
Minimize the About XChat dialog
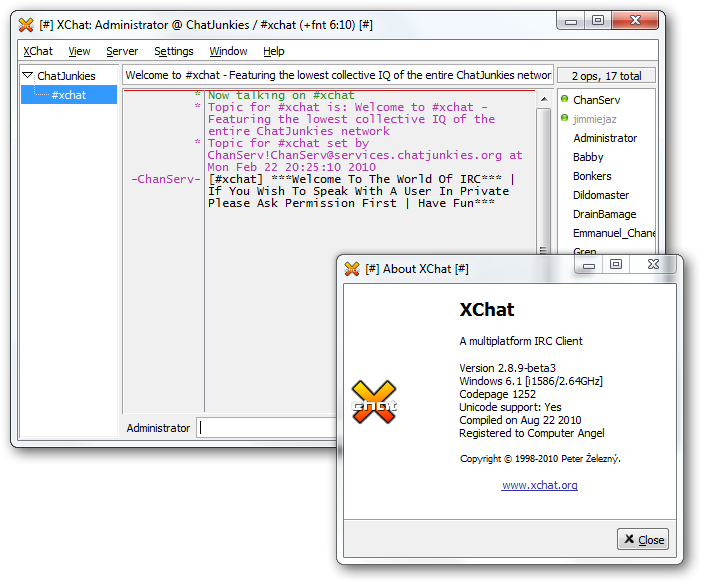(x=589, y=265)
